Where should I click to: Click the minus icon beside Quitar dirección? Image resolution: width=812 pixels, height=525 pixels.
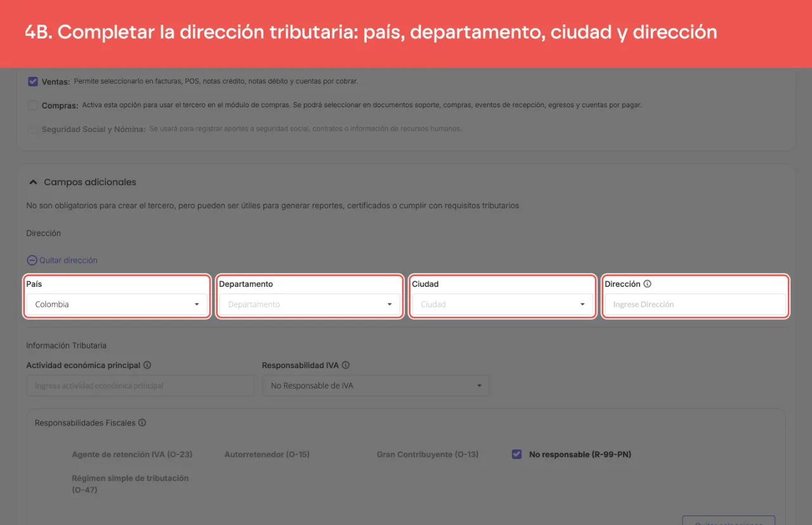click(32, 260)
